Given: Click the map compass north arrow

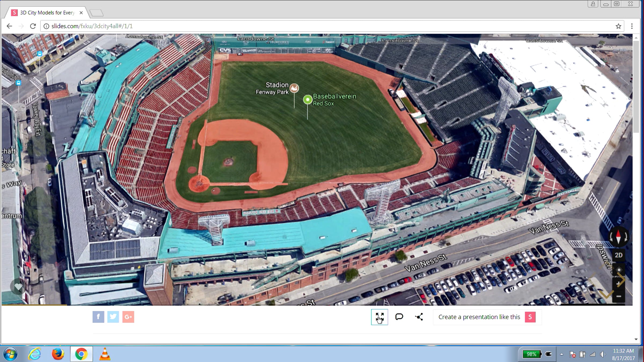Looking at the screenshot, I should pyautogui.click(x=619, y=237).
